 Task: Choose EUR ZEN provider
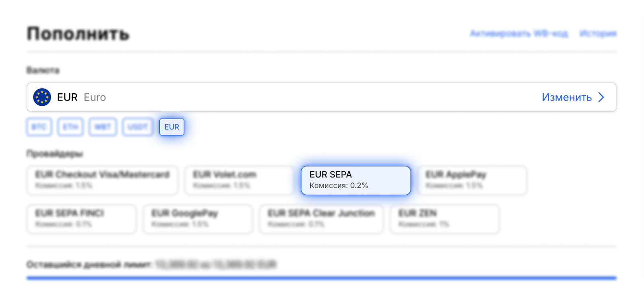[x=445, y=219]
